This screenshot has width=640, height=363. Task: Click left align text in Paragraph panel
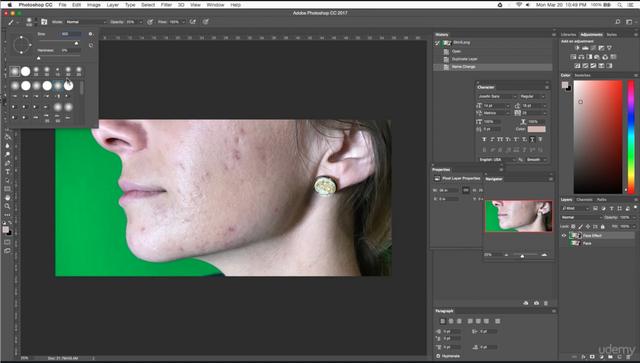(x=443, y=321)
